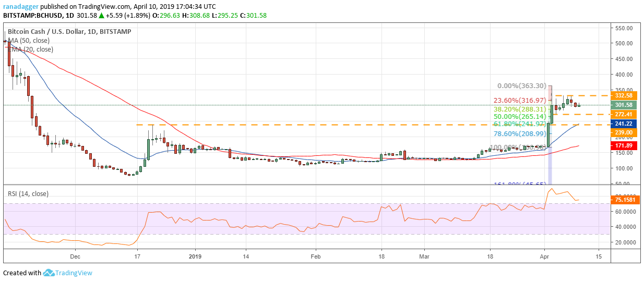This screenshot has height=282, width=644.
Task: Click the 450.00 tick on price axis
Action: pos(624,59)
